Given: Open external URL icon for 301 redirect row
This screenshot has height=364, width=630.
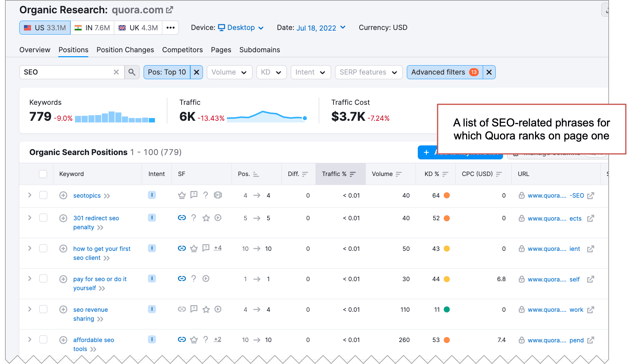Looking at the screenshot, I should (x=591, y=219).
